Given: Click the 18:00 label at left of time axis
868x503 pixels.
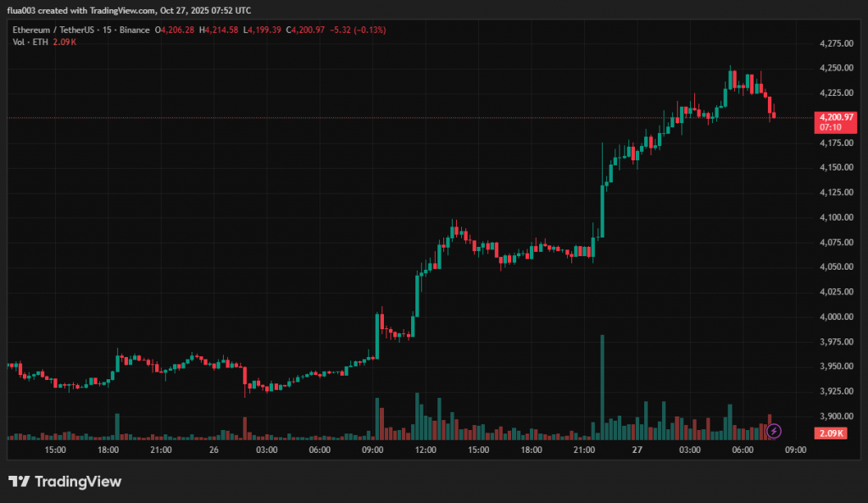Looking at the screenshot, I should [x=108, y=450].
